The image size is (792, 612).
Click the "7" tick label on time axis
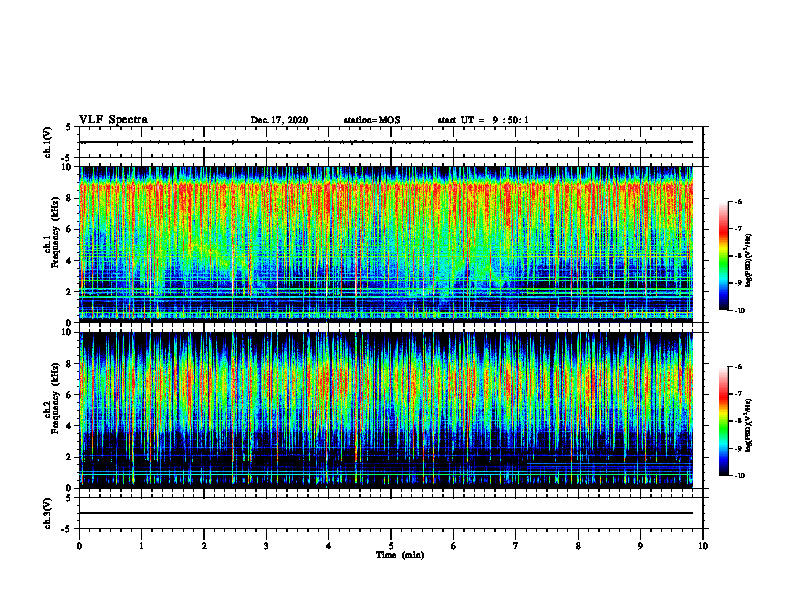[x=516, y=546]
